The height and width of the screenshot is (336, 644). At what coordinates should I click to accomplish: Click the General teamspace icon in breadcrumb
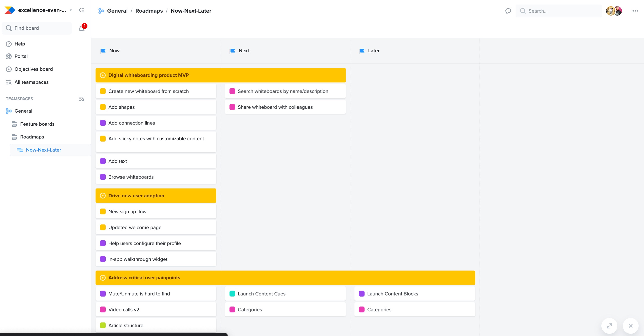point(101,11)
